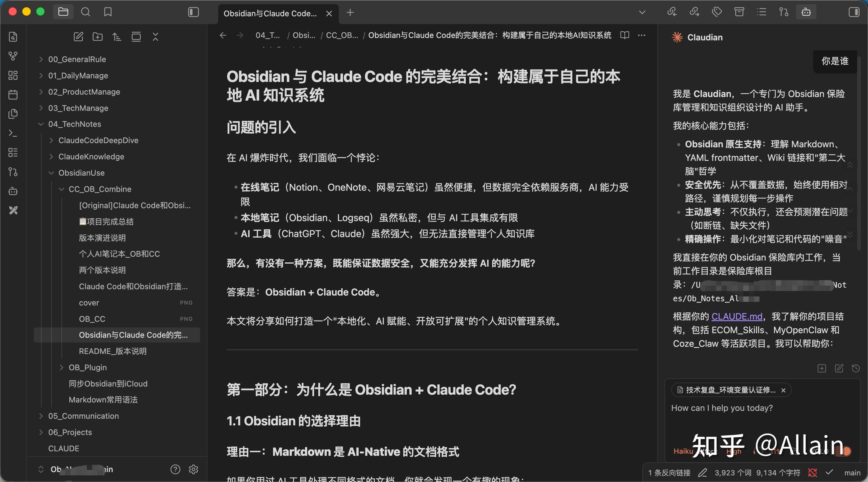Collapse all folders in file explorer
Image resolution: width=868 pixels, height=482 pixels.
(x=155, y=37)
